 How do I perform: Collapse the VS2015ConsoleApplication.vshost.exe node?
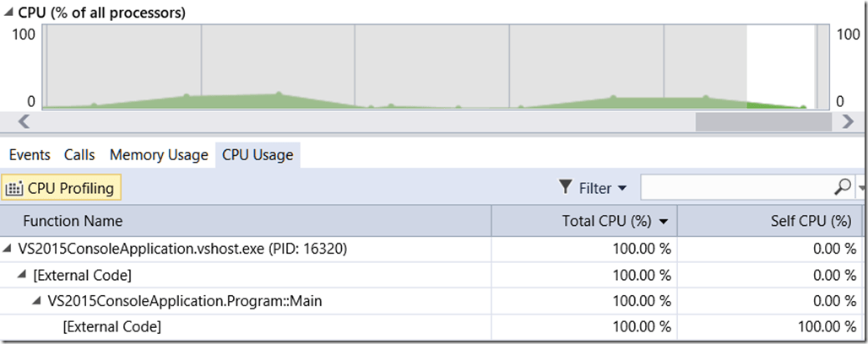(x=8, y=249)
